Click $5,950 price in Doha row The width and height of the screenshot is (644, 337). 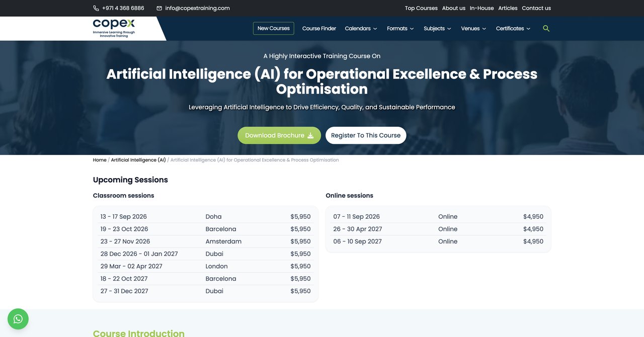point(300,217)
